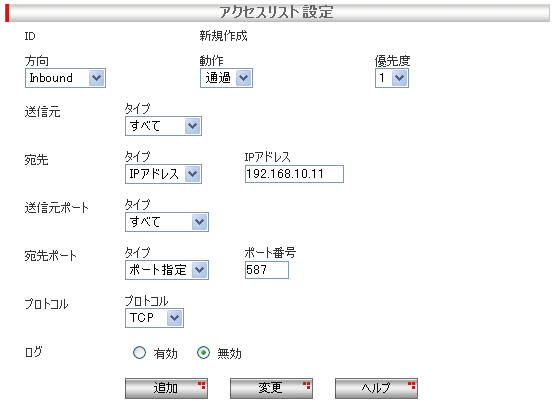
Task: Click the ポート番号 field containing 587
Action: point(267,270)
